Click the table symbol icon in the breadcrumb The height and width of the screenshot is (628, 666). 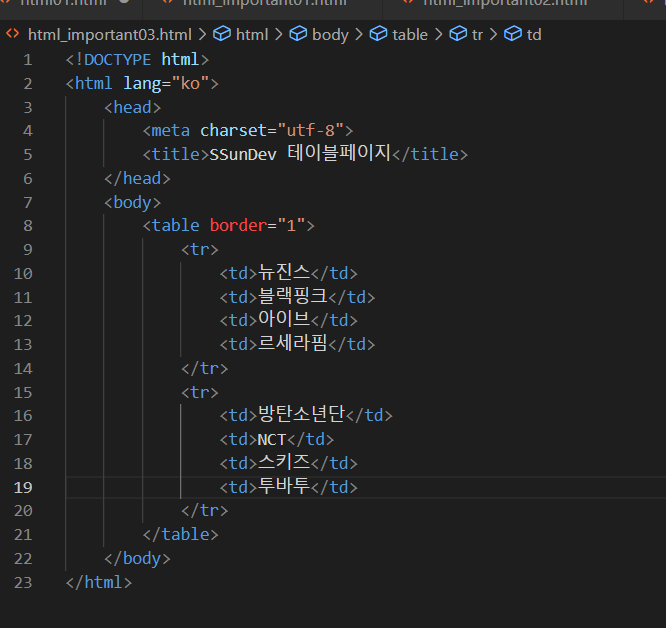[378, 34]
